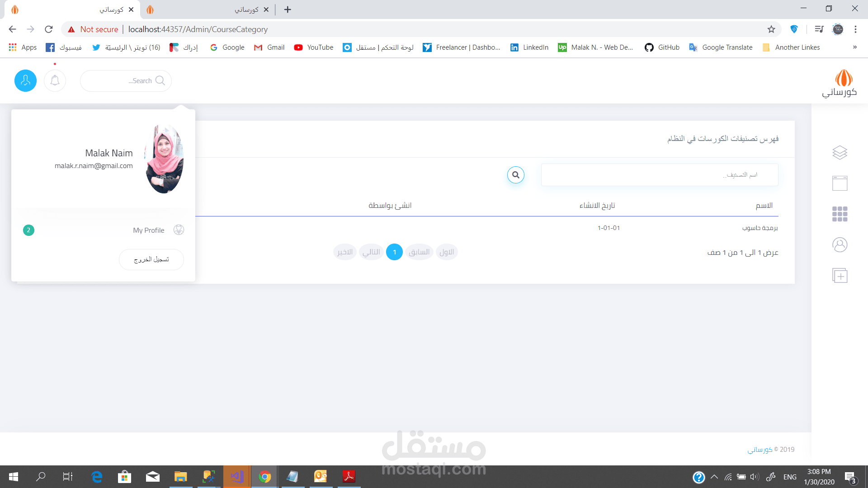Open the Chrome three-dot menu
The image size is (868, 488).
855,29
